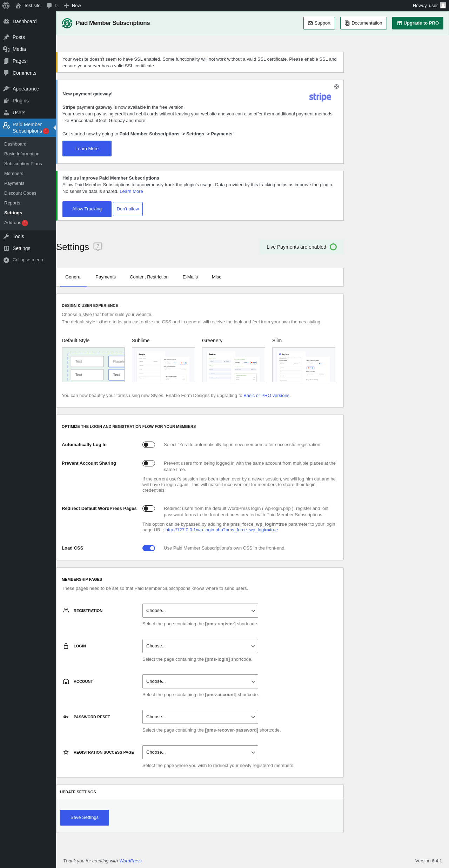Click the Live Payments green status circle
The height and width of the screenshot is (868, 449).
(x=333, y=247)
